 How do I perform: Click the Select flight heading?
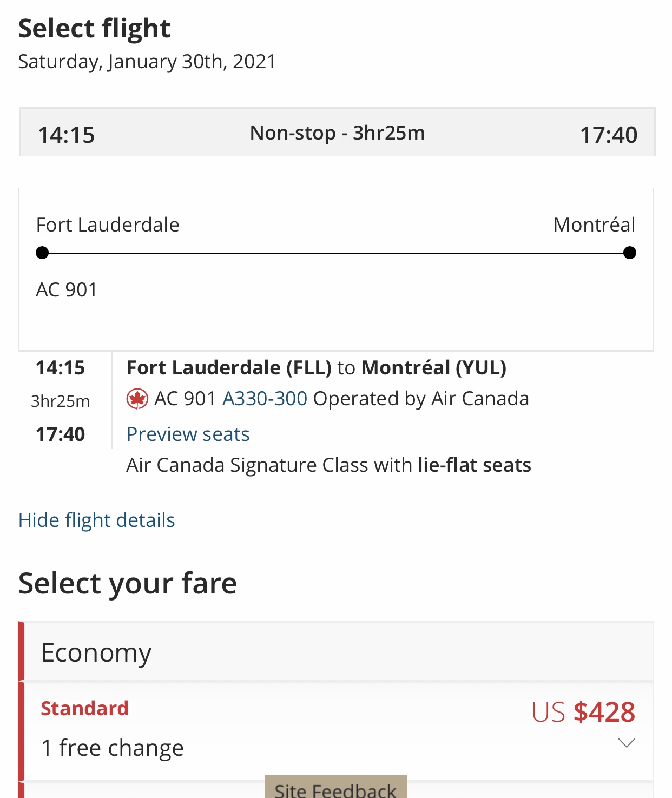pyautogui.click(x=95, y=29)
